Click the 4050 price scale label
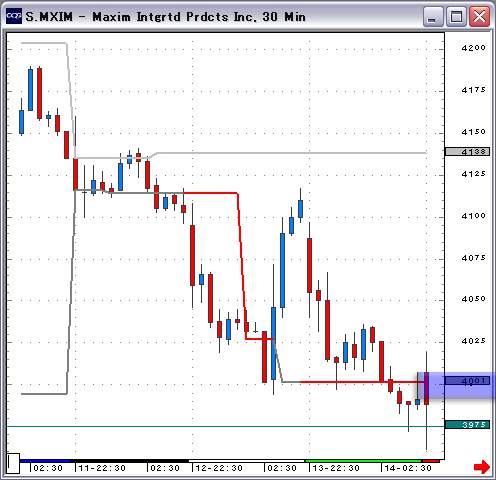 (473, 299)
